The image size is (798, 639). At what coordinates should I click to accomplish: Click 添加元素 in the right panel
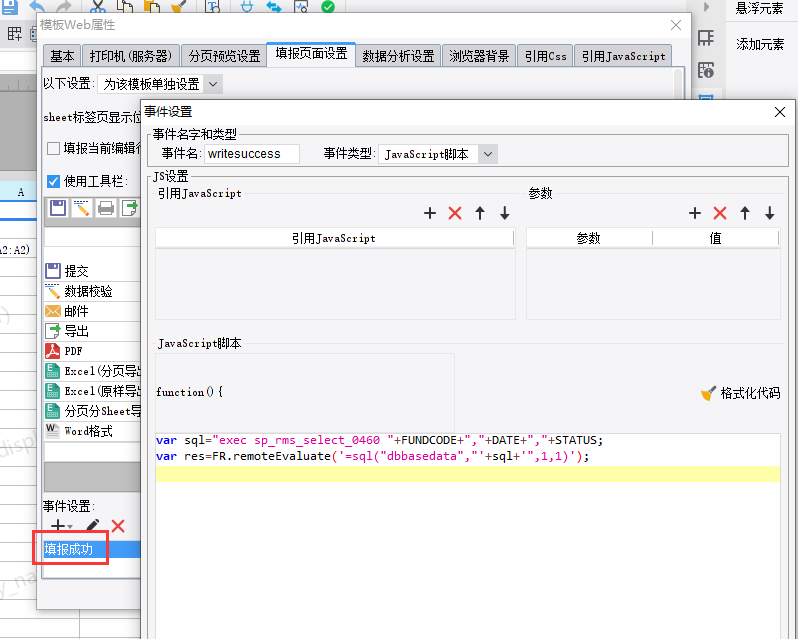point(760,44)
